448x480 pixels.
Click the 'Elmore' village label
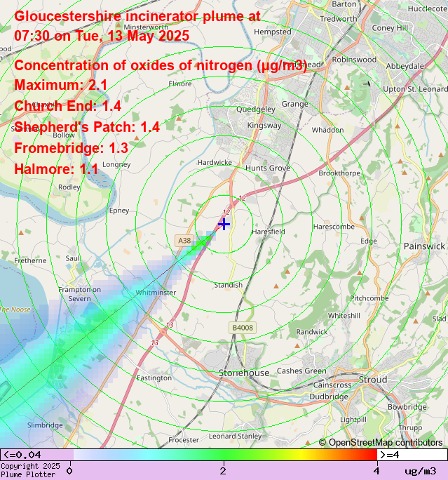[x=180, y=84]
